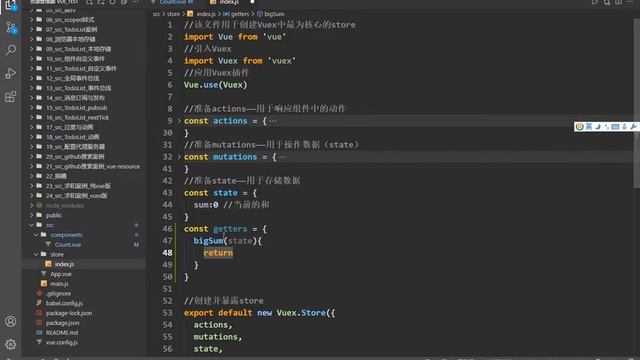
Task: Click 'sum:0' on line 44
Action: pos(206,205)
